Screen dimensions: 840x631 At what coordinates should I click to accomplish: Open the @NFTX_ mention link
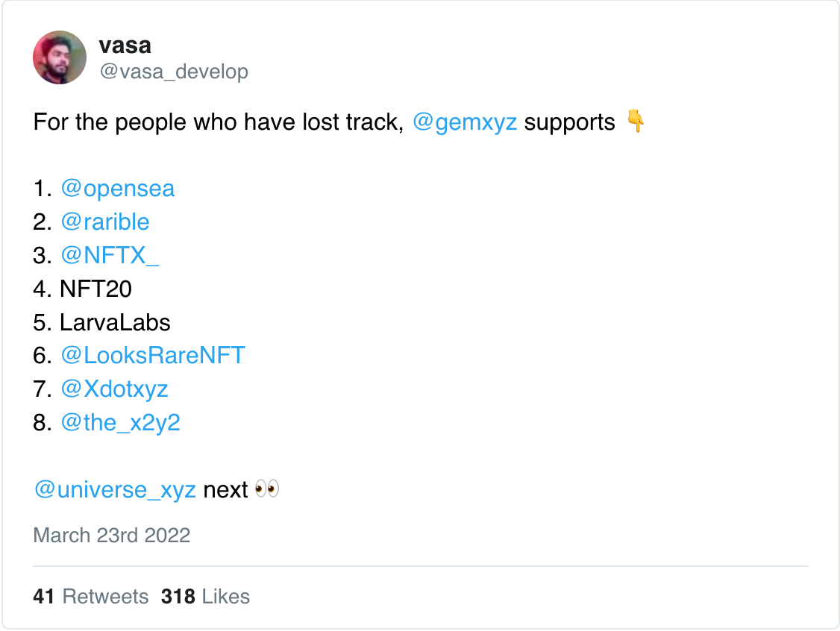(110, 256)
